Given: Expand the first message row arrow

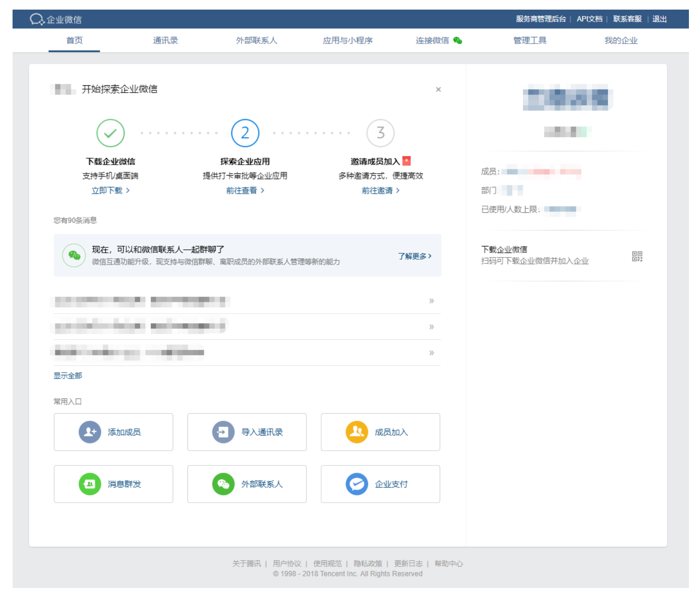Looking at the screenshot, I should 431,301.
